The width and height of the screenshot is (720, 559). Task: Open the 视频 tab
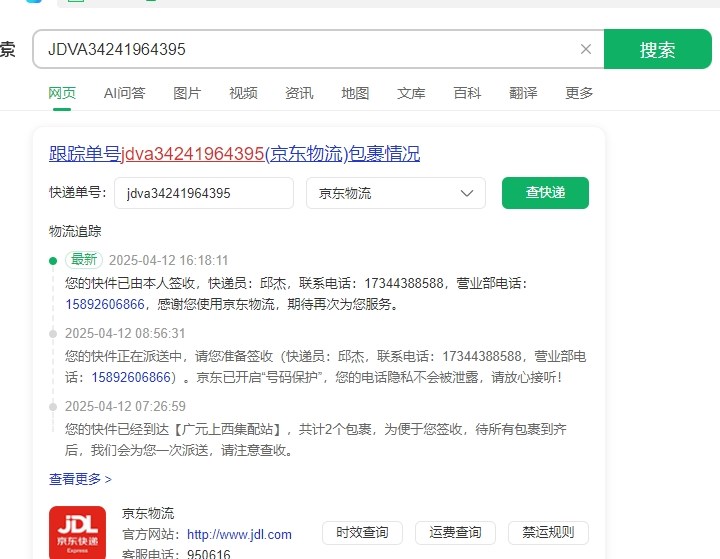243,93
